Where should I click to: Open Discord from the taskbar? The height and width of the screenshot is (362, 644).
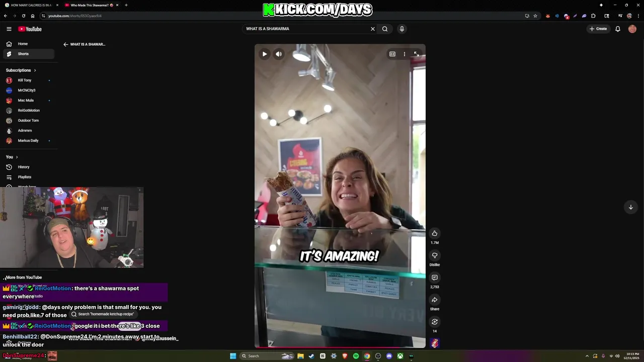[389, 356]
